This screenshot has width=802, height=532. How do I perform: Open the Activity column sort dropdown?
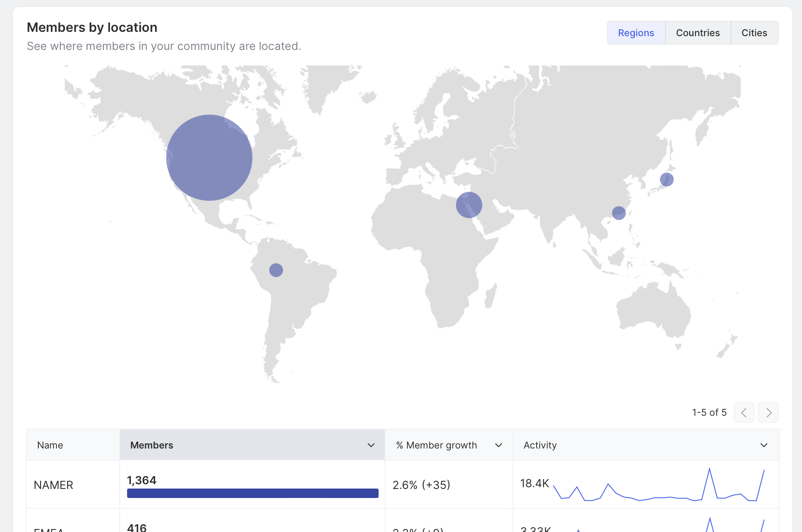764,445
